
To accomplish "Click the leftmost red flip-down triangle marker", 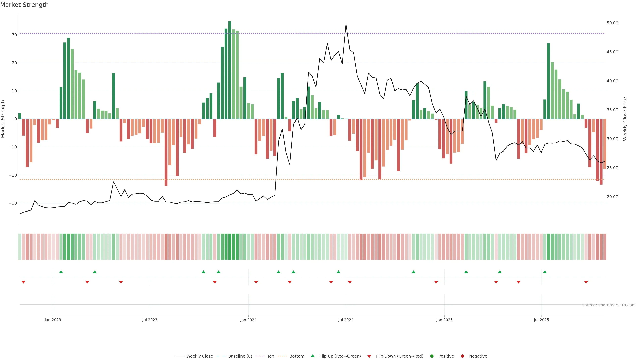I will coord(23,282).
